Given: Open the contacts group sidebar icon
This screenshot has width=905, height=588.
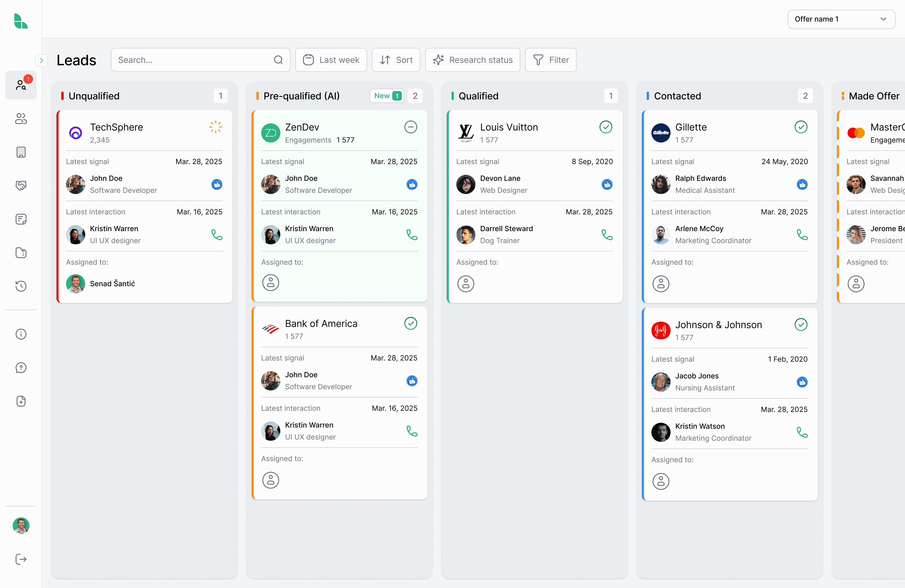Looking at the screenshot, I should pos(21,119).
